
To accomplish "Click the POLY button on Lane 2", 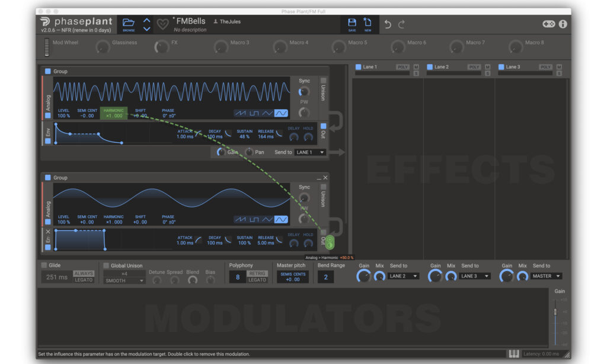I will click(474, 67).
